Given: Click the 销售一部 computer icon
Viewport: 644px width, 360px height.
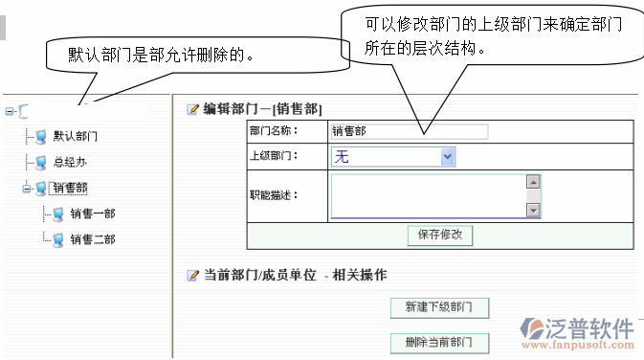Looking at the screenshot, I should [58, 214].
